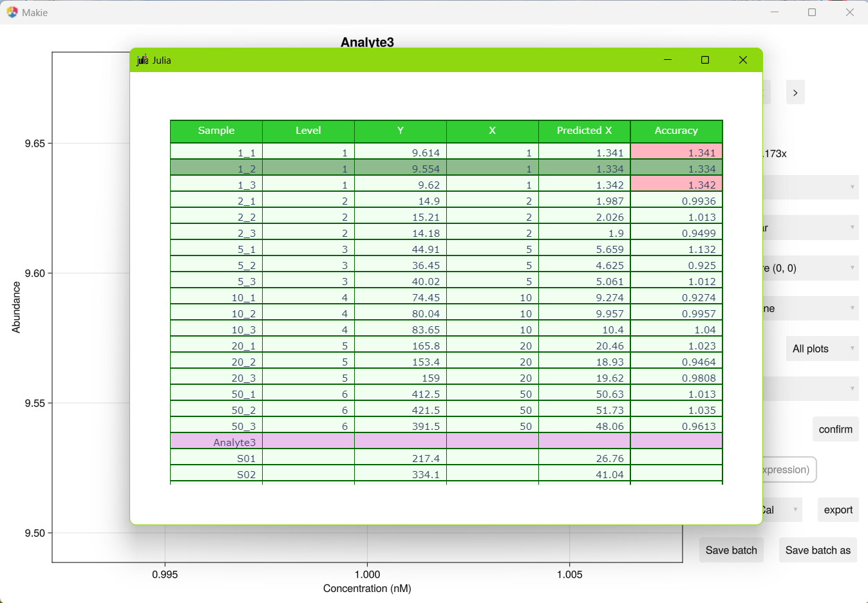868x603 pixels.
Task: Select sample cell S01
Action: pos(216,458)
